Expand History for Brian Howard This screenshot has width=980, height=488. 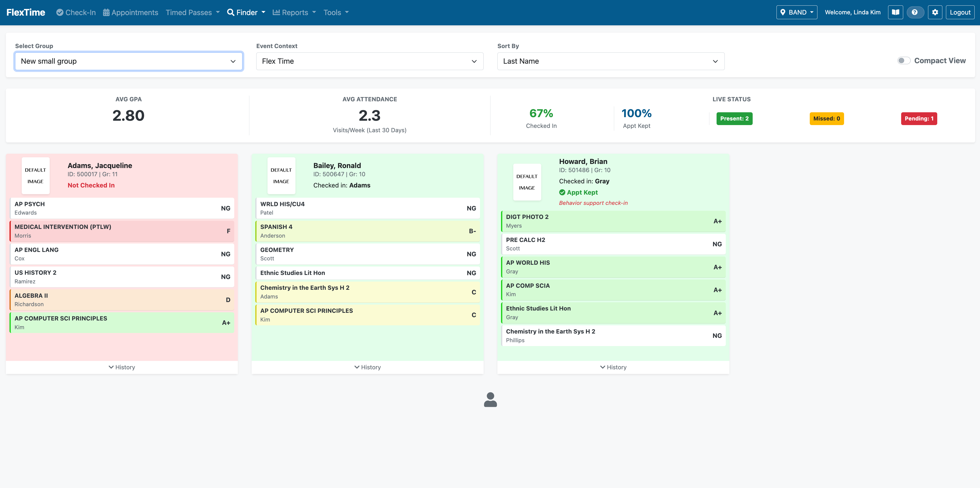pos(613,367)
